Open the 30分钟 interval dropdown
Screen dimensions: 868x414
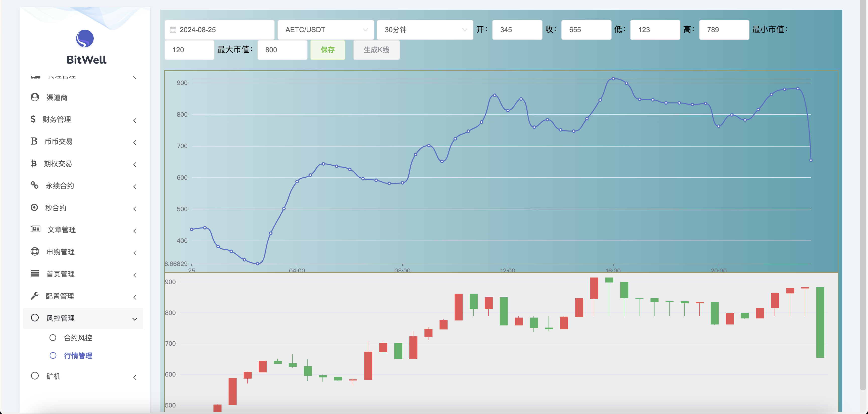click(425, 30)
